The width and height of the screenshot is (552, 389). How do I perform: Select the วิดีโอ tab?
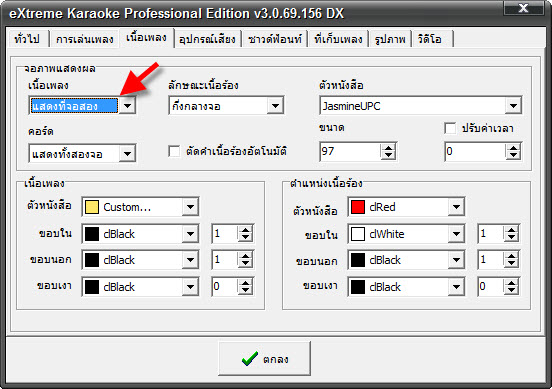(x=432, y=39)
